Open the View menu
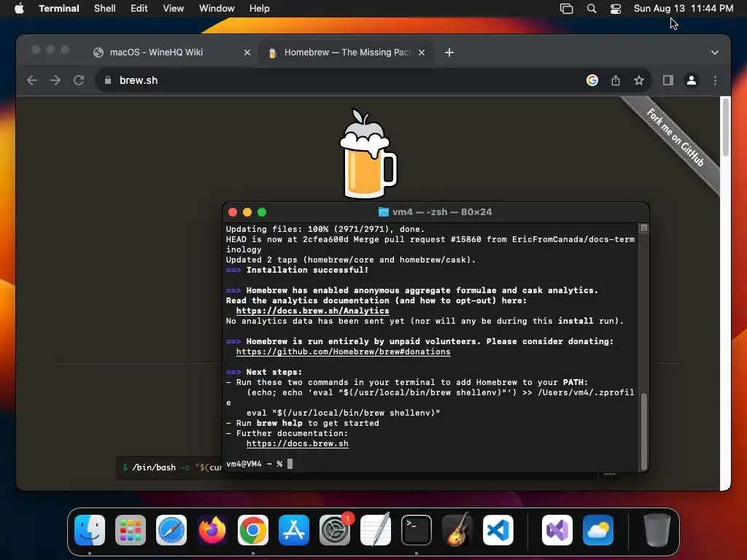The width and height of the screenshot is (747, 560). (x=173, y=9)
